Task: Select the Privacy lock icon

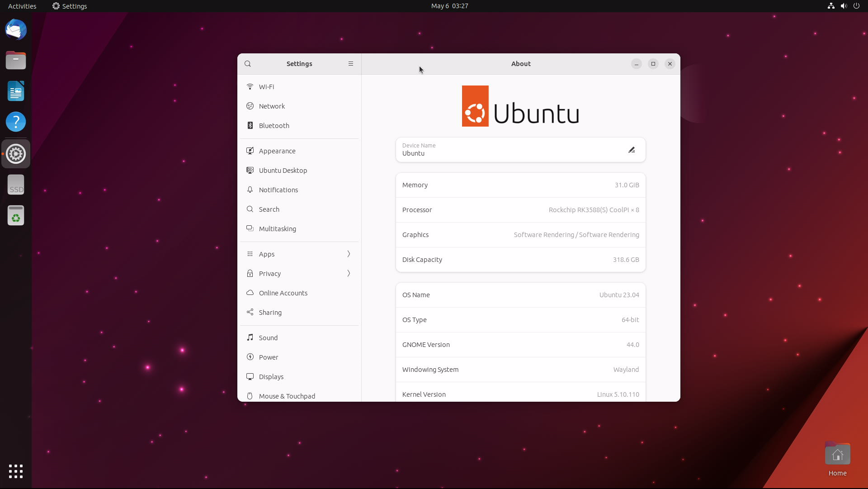Action: click(x=250, y=273)
